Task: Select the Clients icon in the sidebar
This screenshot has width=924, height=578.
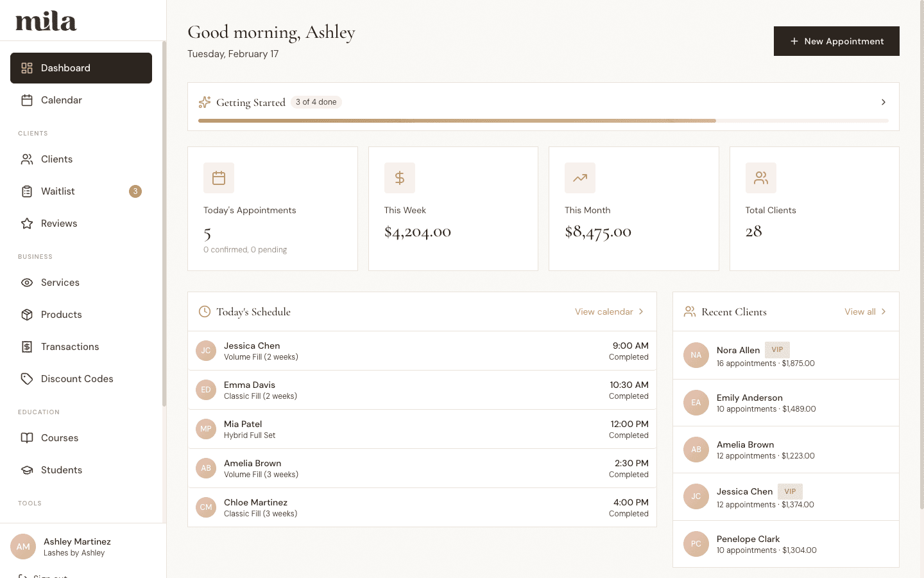Action: coord(26,159)
